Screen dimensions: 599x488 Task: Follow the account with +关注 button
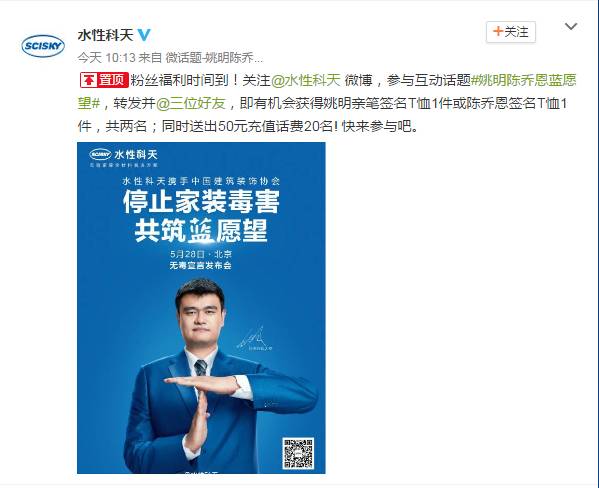click(511, 32)
